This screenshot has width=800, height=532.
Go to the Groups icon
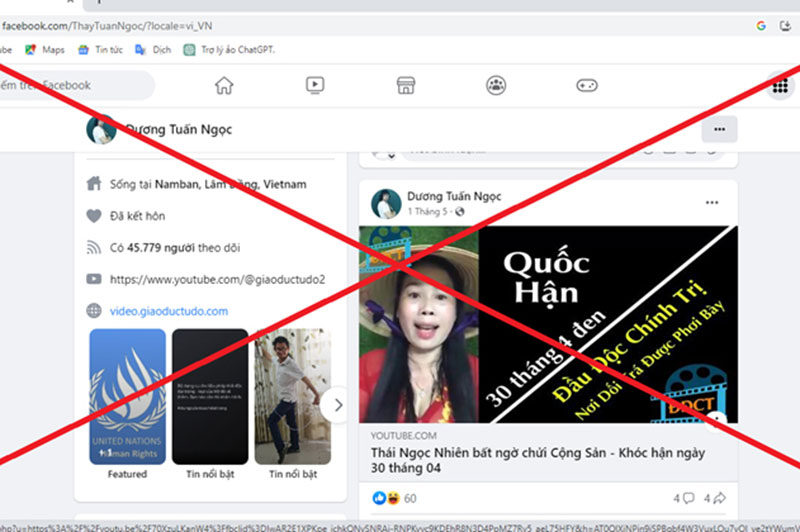[496, 86]
